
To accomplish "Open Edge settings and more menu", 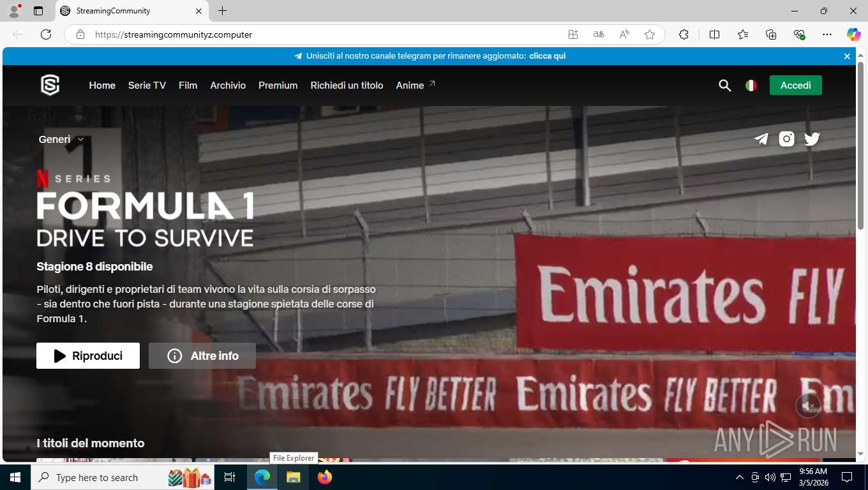I will tap(827, 34).
